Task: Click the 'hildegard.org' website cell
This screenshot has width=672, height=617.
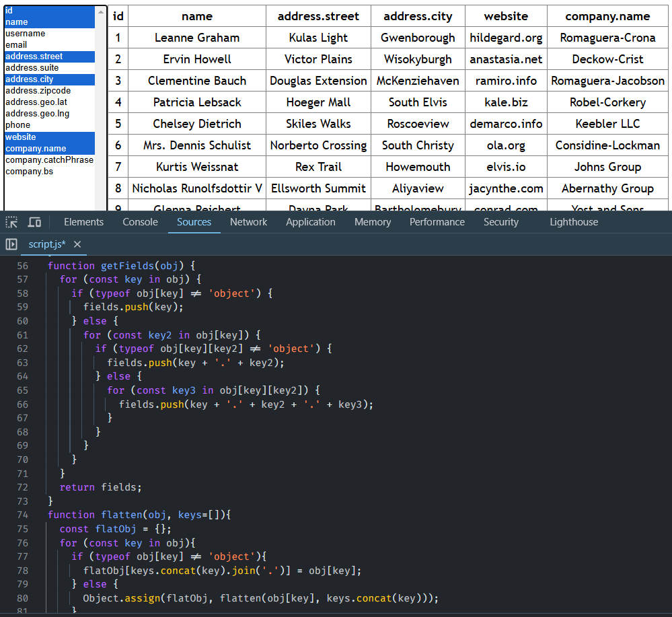Action: pos(506,38)
